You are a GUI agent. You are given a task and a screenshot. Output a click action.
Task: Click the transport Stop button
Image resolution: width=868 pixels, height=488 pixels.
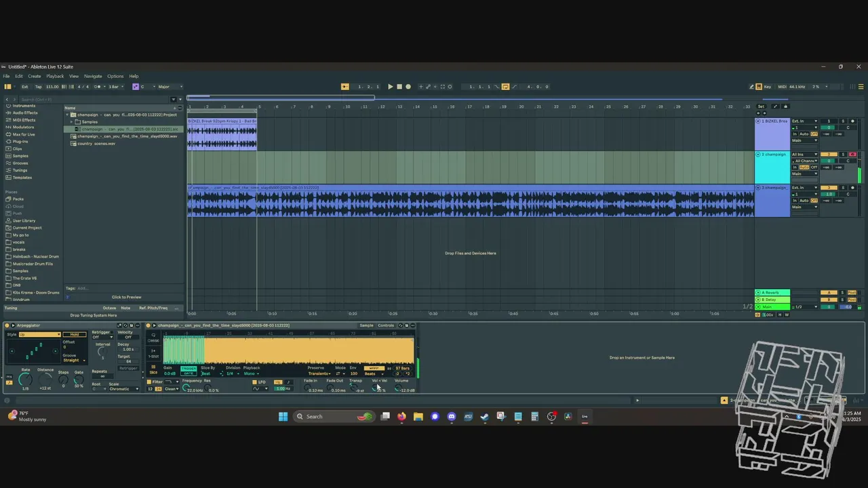point(399,87)
